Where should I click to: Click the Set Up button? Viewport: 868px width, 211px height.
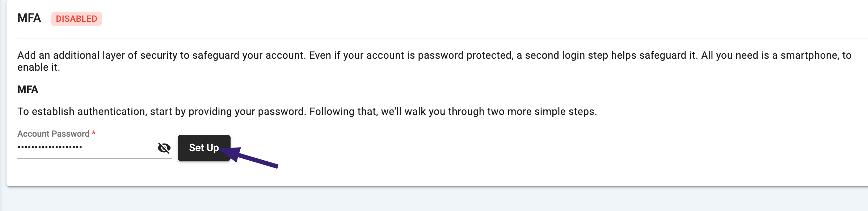[x=204, y=148]
